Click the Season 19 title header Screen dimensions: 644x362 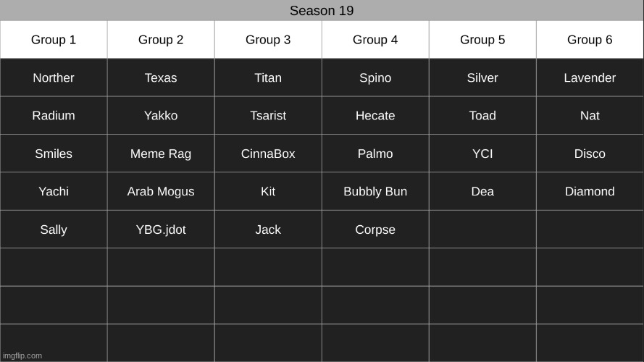pos(322,11)
